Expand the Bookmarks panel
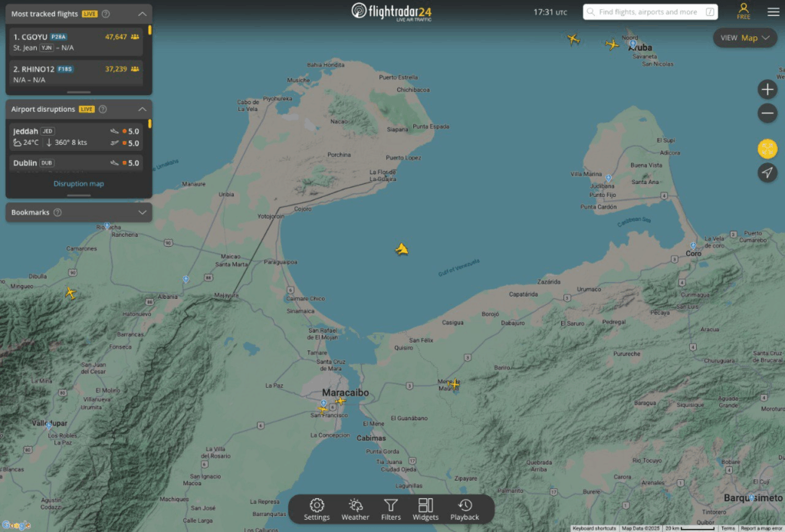The image size is (785, 532). pyautogui.click(x=142, y=212)
